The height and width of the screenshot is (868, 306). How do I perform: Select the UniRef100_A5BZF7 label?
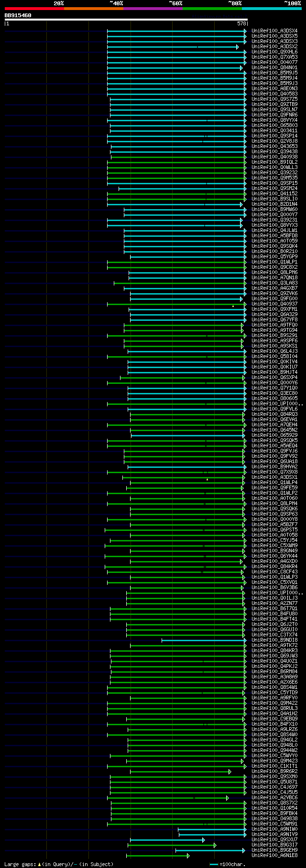click(x=274, y=525)
